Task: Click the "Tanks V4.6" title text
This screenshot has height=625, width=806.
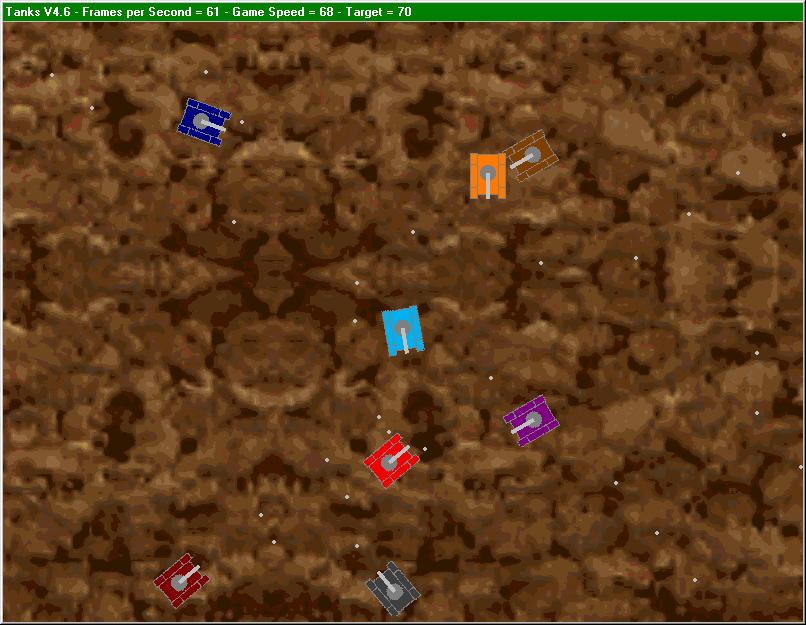Action: (x=38, y=12)
